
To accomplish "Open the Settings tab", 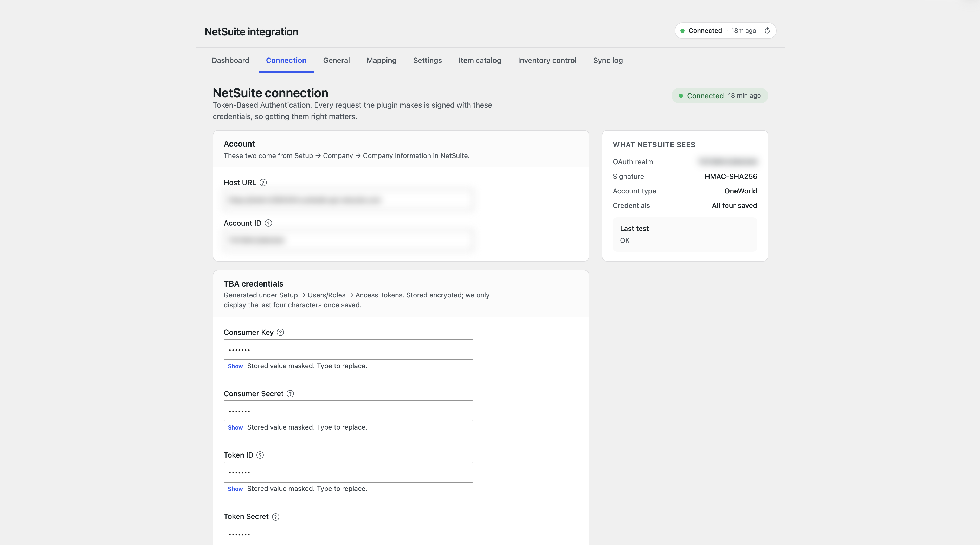I will point(427,61).
